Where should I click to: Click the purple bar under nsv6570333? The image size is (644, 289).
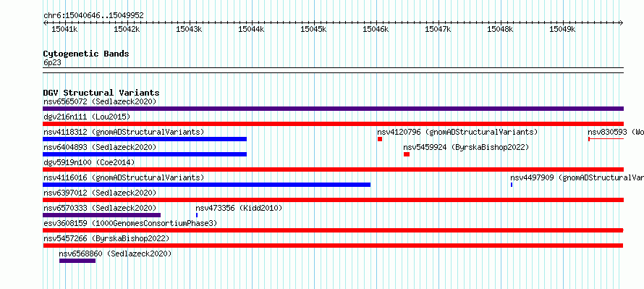point(102,215)
